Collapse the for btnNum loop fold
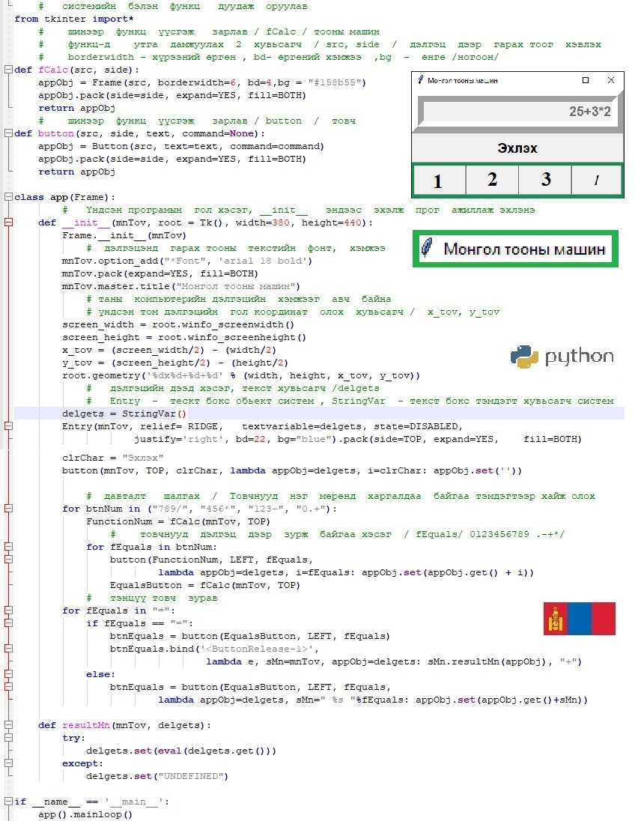 9,509
